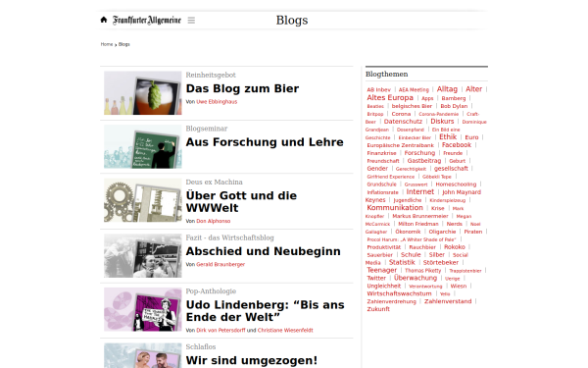Click the home icon in header
This screenshot has height=368, width=588.
pos(104,20)
